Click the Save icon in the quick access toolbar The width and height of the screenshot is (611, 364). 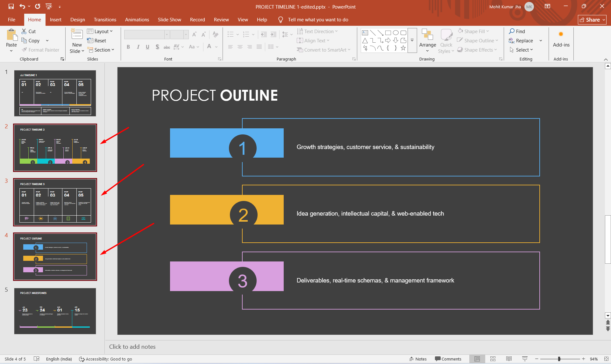tap(11, 6)
